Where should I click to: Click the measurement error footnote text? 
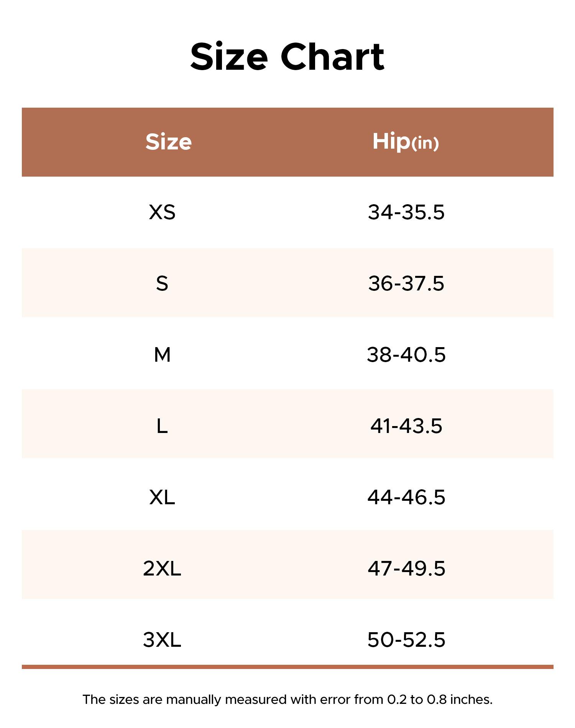pos(287,700)
